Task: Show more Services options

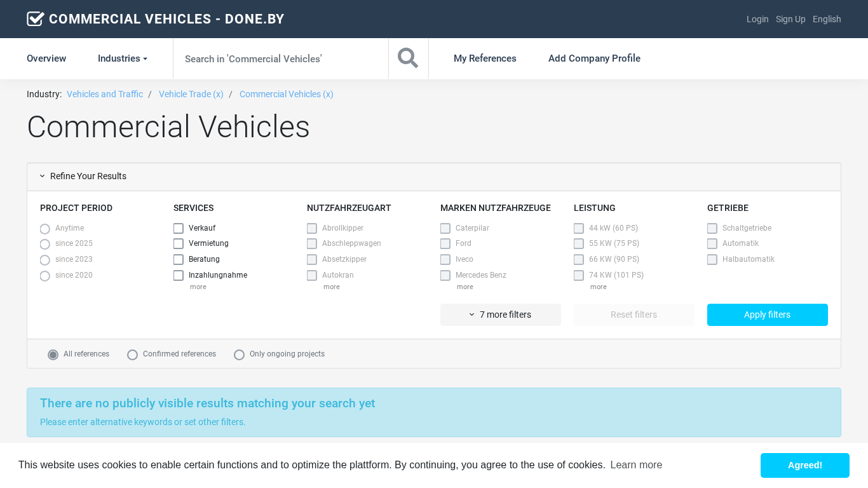Action: (198, 287)
